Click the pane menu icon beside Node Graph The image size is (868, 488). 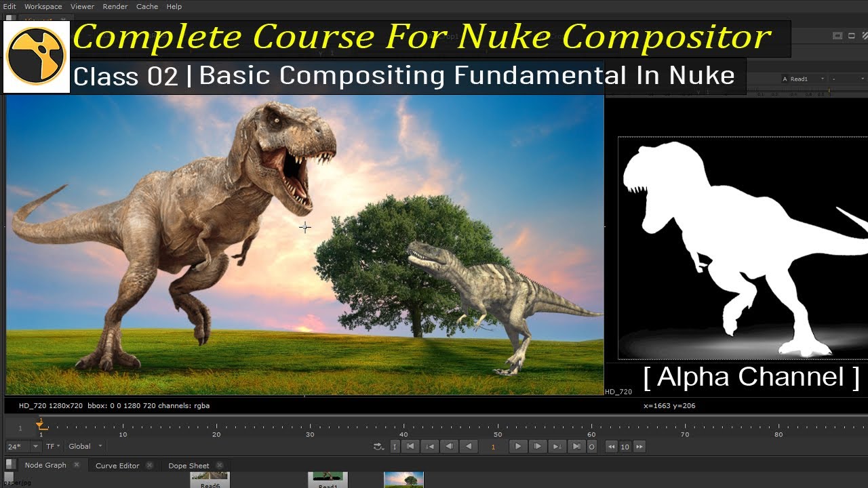coord(10,464)
